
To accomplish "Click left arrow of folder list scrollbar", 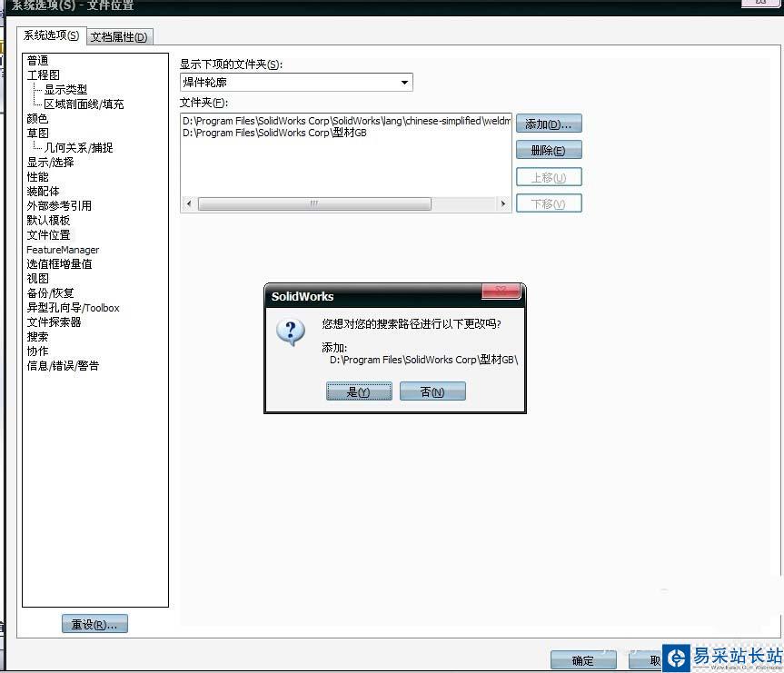I will coord(189,203).
